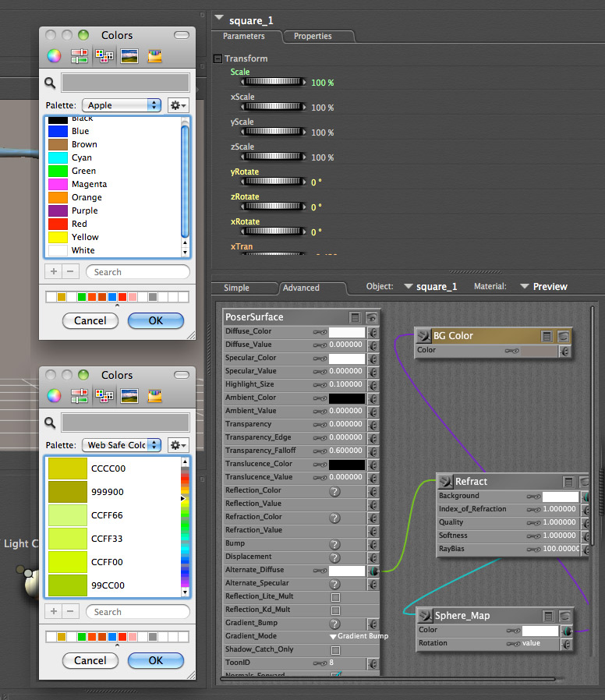Open gear action menu beside Apple palette
Viewport: 605px width, 700px height.
point(179,105)
